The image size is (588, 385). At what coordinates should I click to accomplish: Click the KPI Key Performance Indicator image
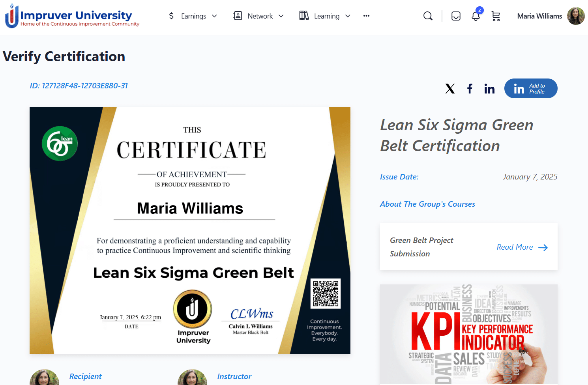468,334
